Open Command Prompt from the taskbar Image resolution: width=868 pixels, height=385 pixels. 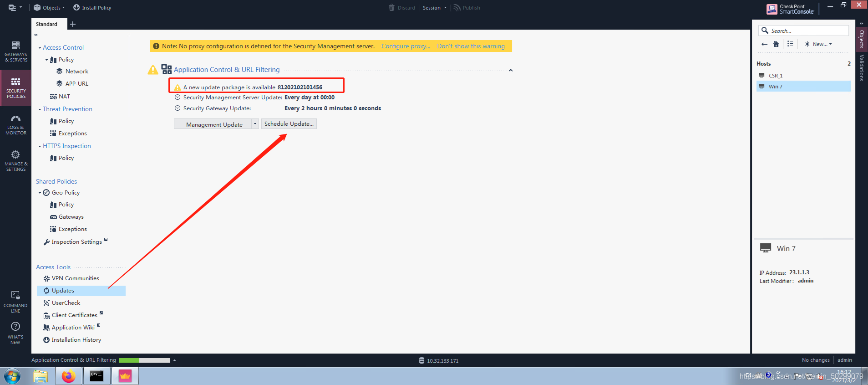click(96, 376)
